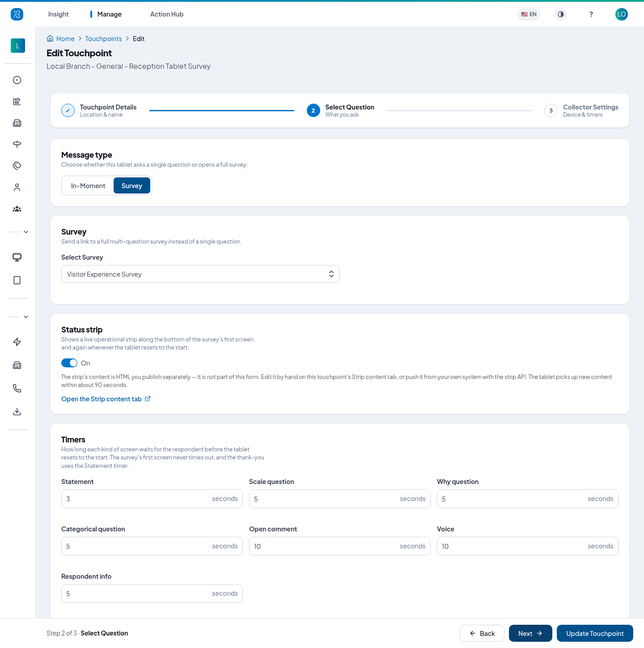Go to Touchpoints breadcrumb

(103, 39)
